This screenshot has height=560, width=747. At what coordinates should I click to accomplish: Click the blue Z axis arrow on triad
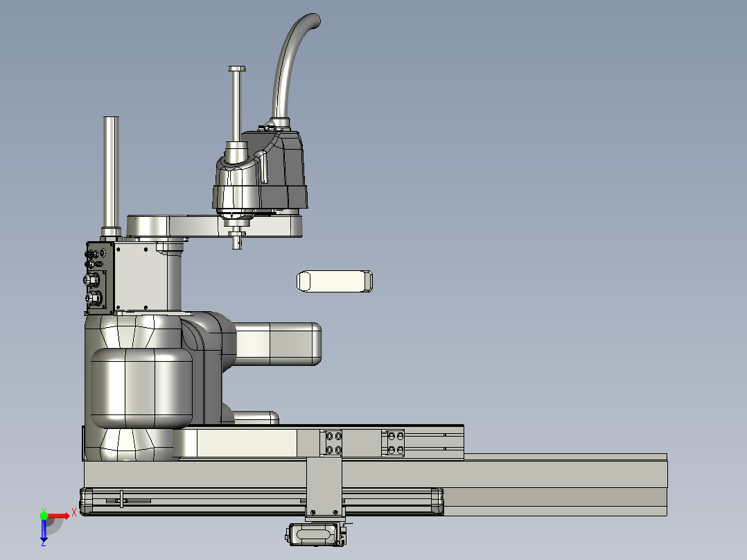pyautogui.click(x=44, y=530)
